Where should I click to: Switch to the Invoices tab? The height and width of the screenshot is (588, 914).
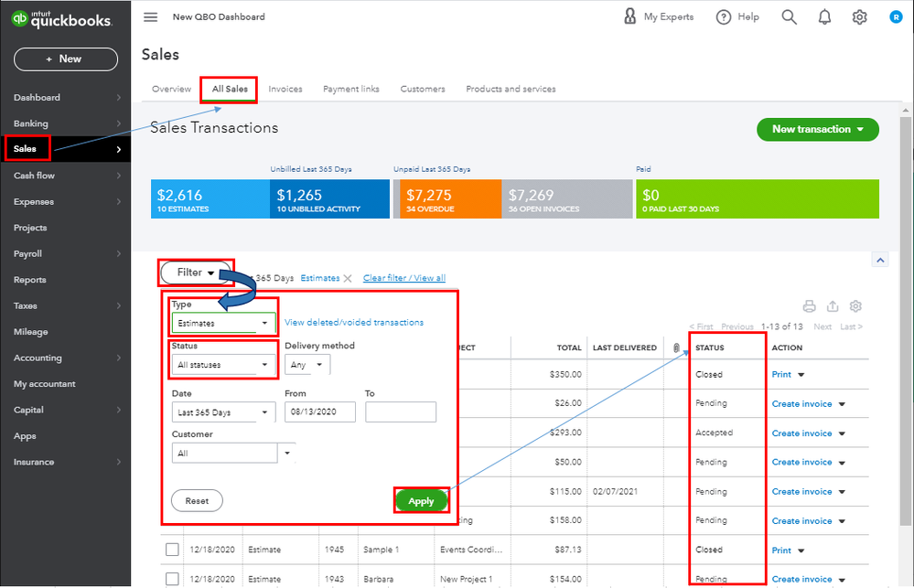[285, 90]
